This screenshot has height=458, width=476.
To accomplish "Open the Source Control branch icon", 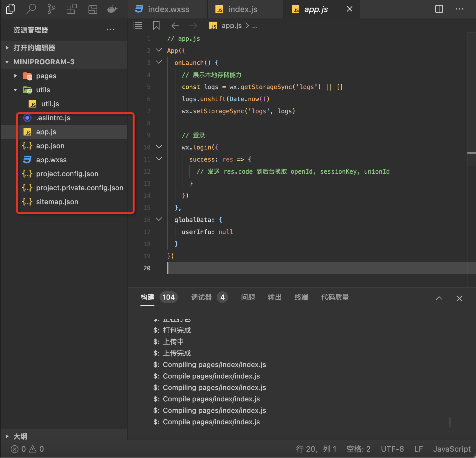I will click(51, 9).
